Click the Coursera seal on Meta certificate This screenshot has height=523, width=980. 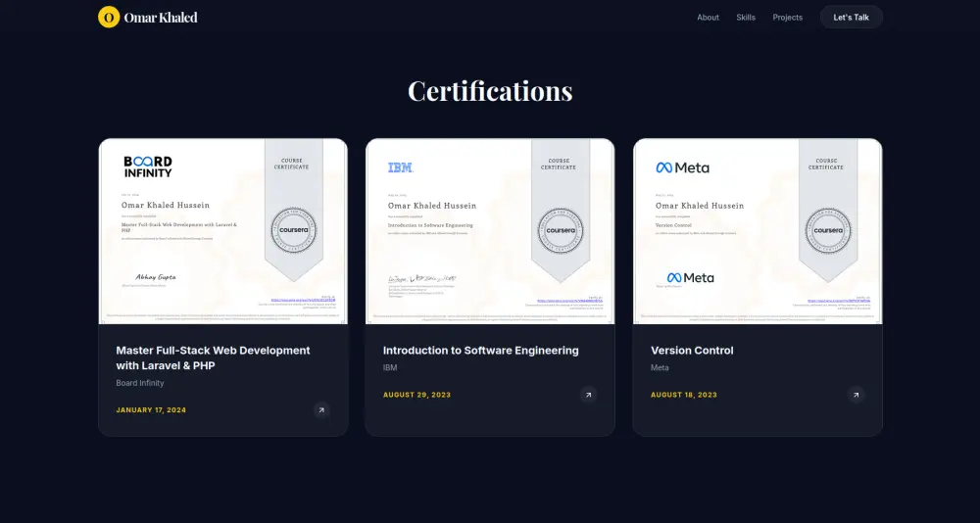828,230
